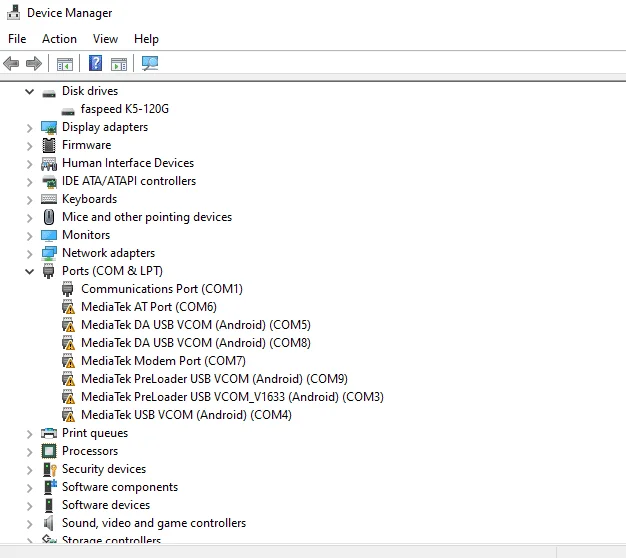
Task: Select MediaTek USB VCOM (Android) (COM4)
Action: point(186,415)
